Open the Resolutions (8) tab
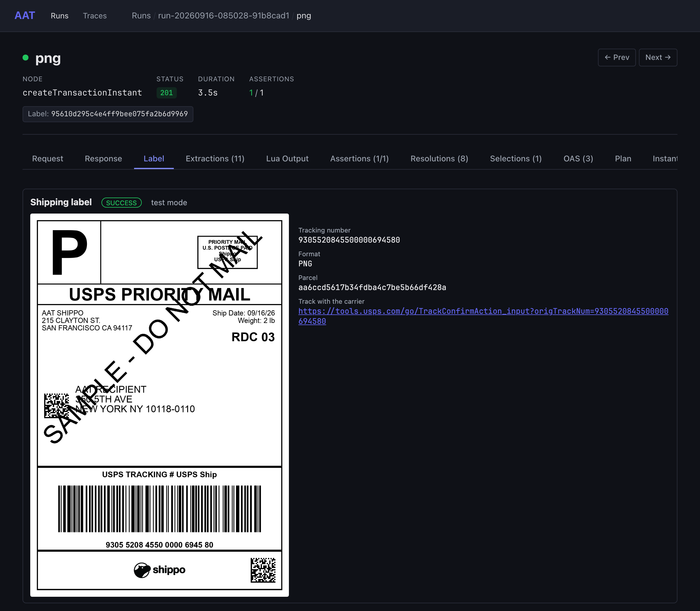 [x=439, y=159]
